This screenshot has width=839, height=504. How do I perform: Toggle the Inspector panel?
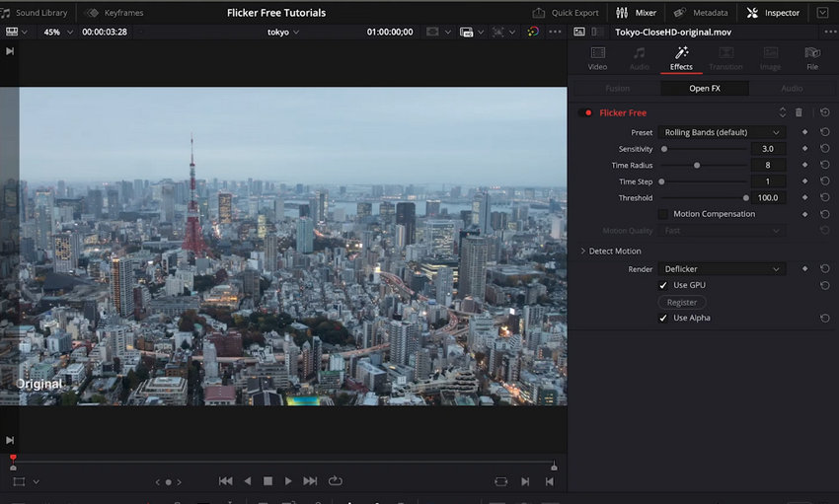(x=773, y=13)
